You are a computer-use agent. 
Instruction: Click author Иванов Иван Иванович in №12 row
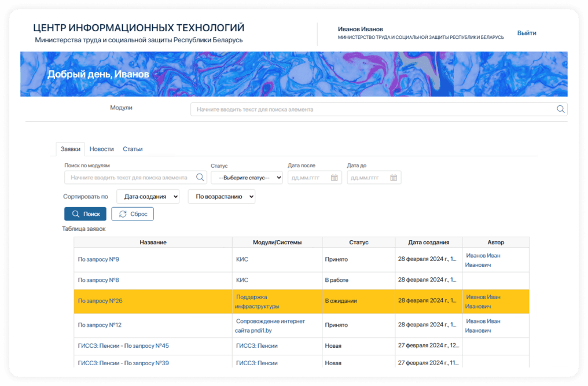[x=483, y=326]
